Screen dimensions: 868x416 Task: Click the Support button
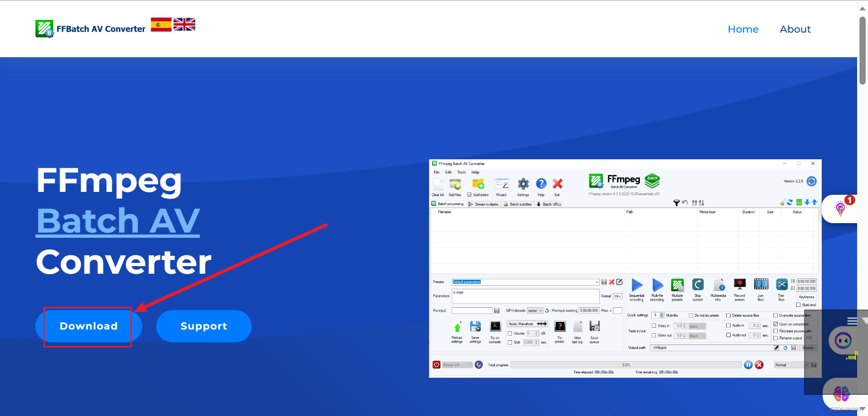[204, 326]
